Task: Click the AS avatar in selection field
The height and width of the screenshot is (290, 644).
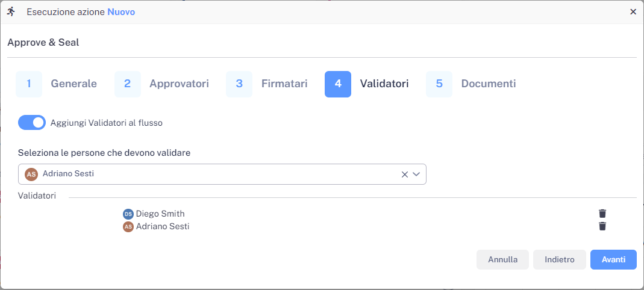Action: tap(31, 174)
